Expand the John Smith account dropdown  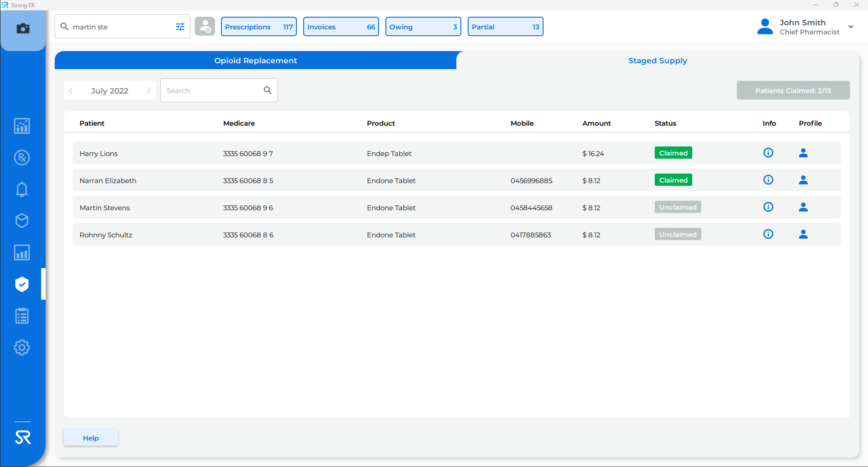[851, 26]
